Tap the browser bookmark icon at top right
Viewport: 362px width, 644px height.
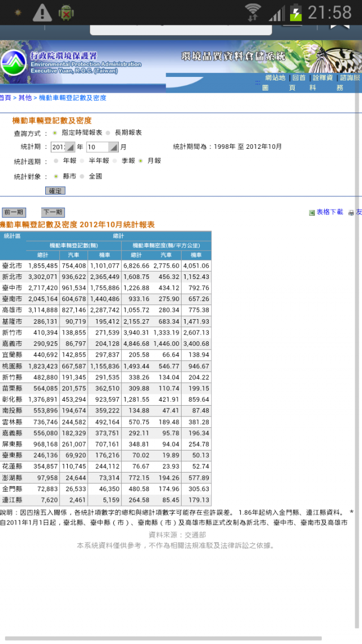pos(340,27)
